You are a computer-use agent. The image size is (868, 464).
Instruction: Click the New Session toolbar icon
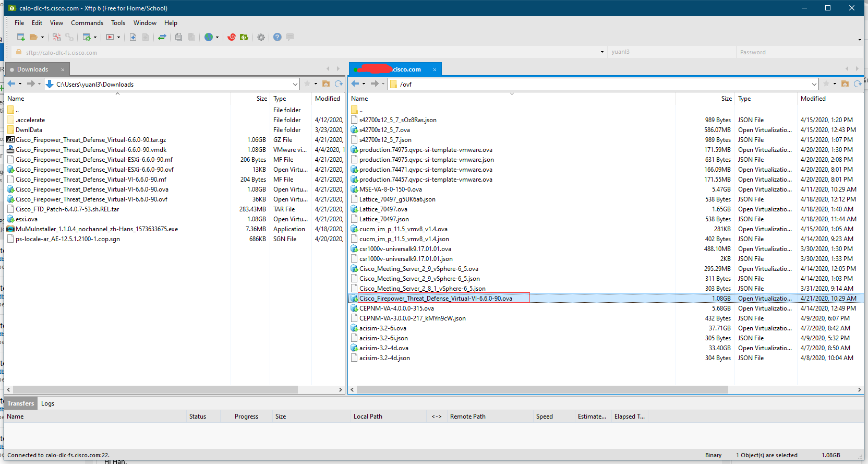click(21, 37)
